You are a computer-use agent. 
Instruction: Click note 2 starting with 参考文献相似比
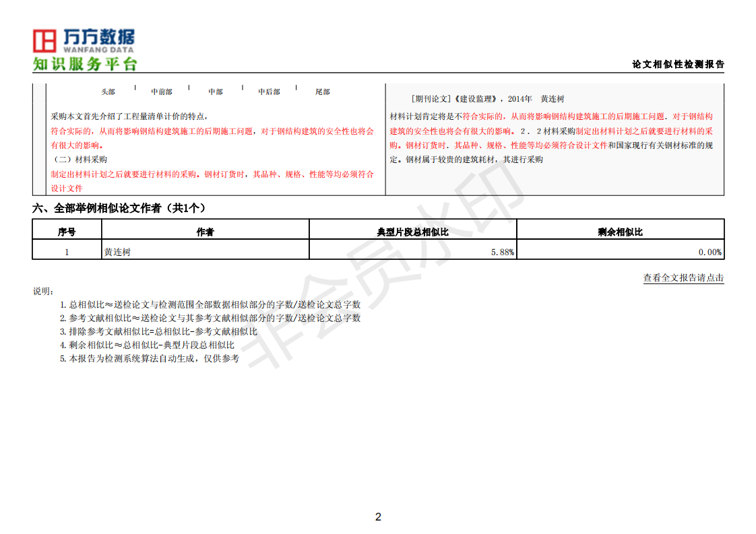(x=210, y=318)
